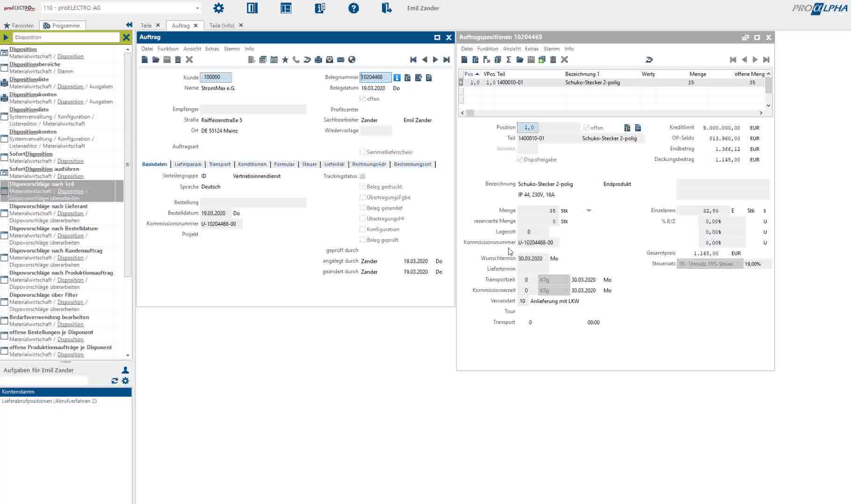Toggle Konfiguration checkbox
Viewport: 851px width, 504px height.
[x=362, y=229]
